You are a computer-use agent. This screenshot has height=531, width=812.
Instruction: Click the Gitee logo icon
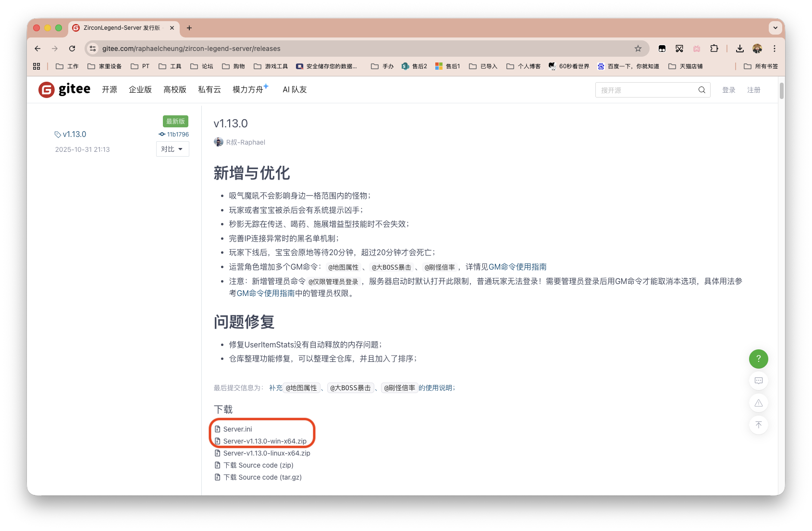(x=46, y=89)
